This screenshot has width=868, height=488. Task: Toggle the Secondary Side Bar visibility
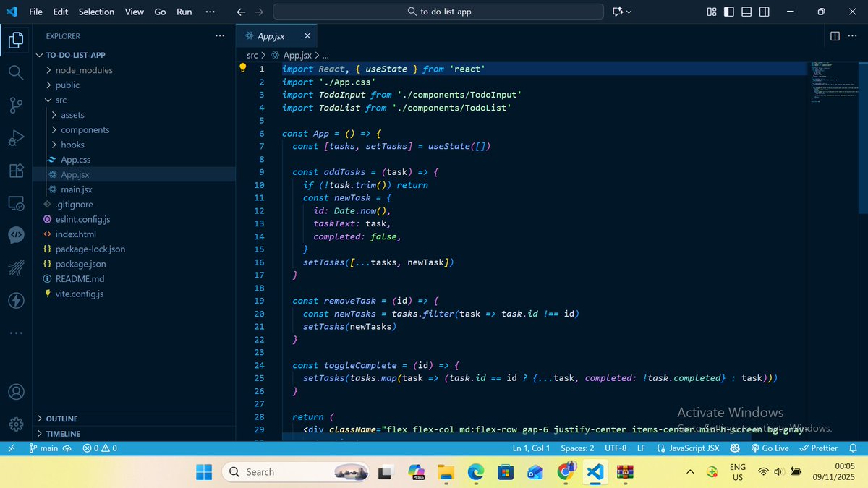pyautogui.click(x=763, y=11)
